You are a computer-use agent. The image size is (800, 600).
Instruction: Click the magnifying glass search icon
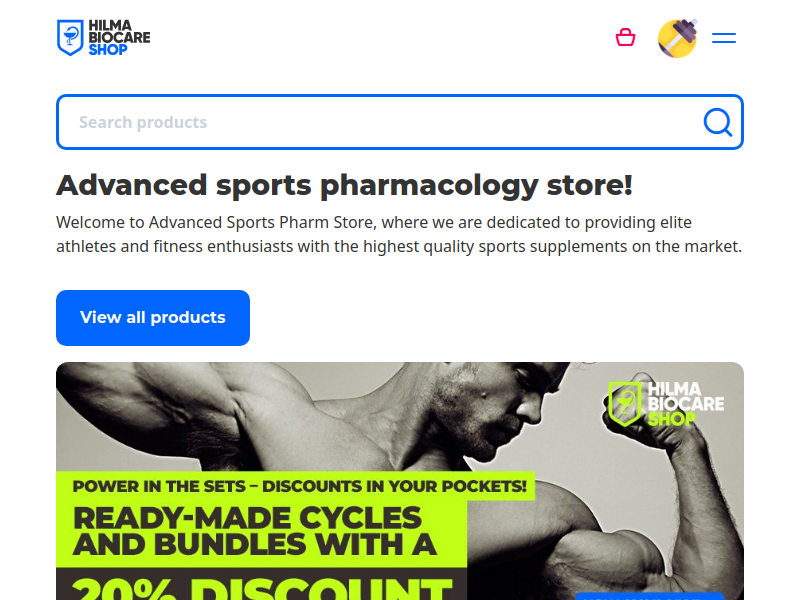[718, 122]
